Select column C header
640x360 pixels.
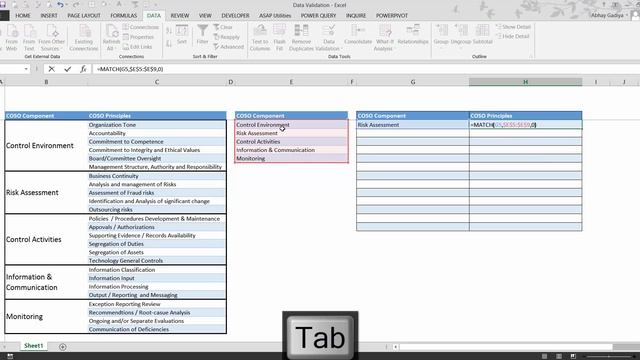[x=157, y=82]
